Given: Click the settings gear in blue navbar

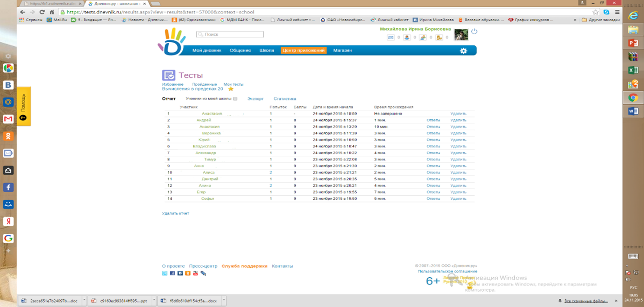Looking at the screenshot, I should (x=463, y=51).
